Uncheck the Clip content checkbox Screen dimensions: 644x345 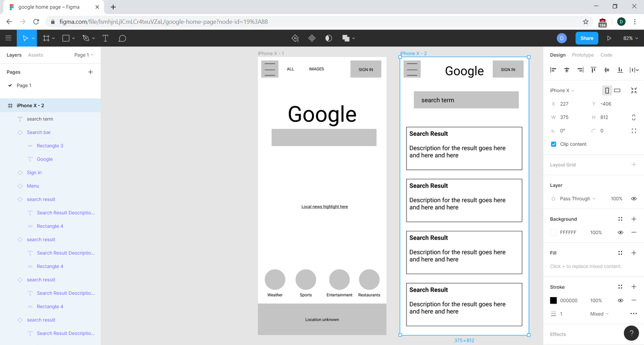click(x=553, y=144)
